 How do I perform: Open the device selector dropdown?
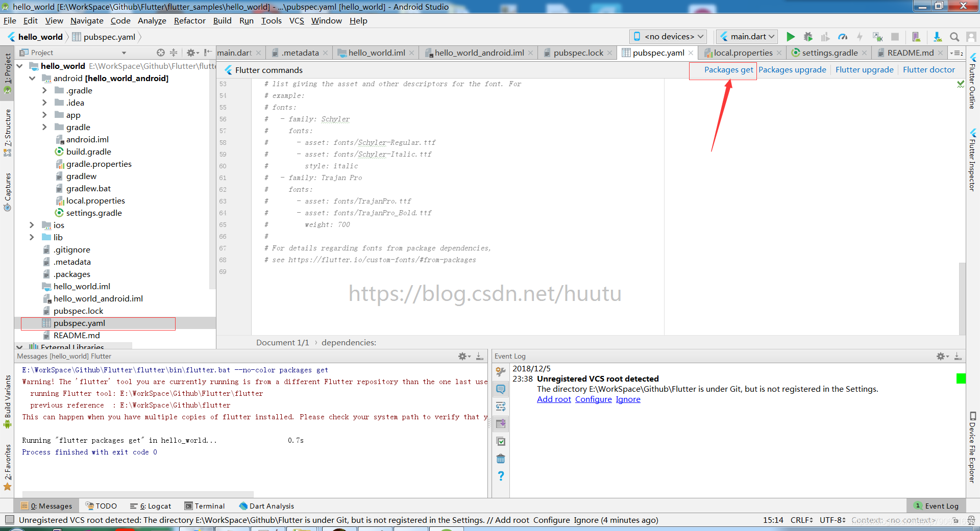point(668,36)
